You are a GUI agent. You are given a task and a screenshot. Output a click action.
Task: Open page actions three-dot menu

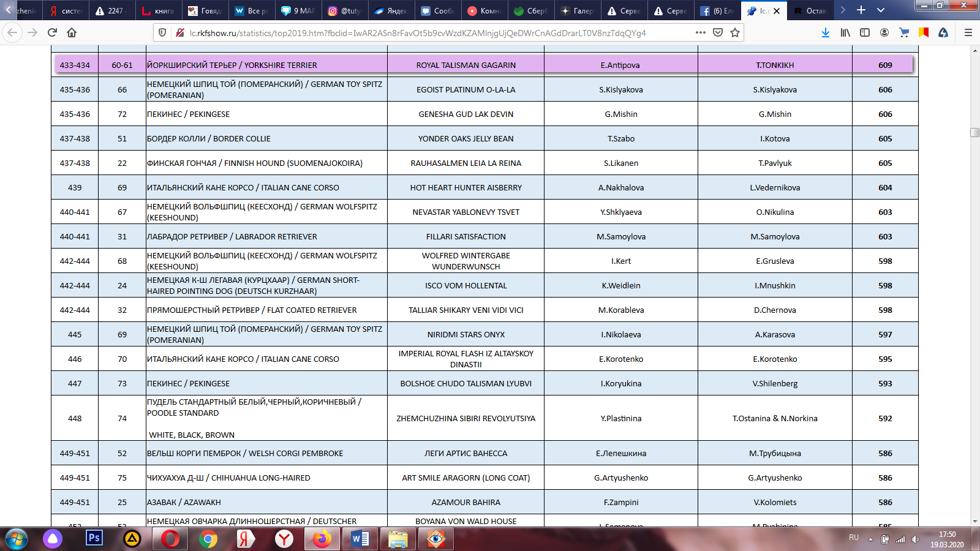point(701,32)
